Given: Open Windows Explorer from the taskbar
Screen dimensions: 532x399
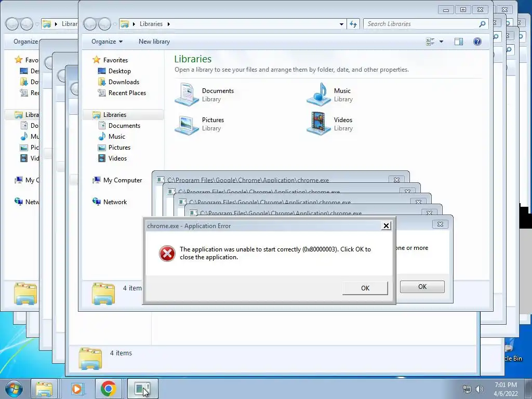Looking at the screenshot, I should coord(44,389).
